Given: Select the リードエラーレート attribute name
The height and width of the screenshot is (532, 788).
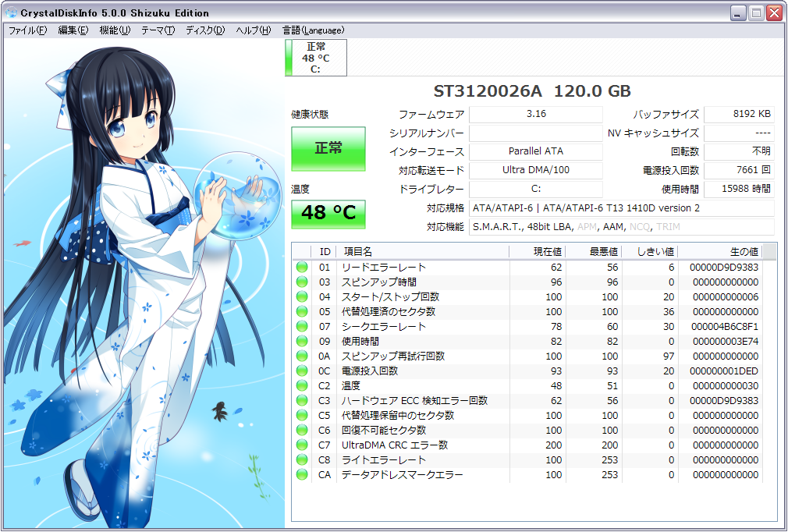Looking at the screenshot, I should [384, 268].
